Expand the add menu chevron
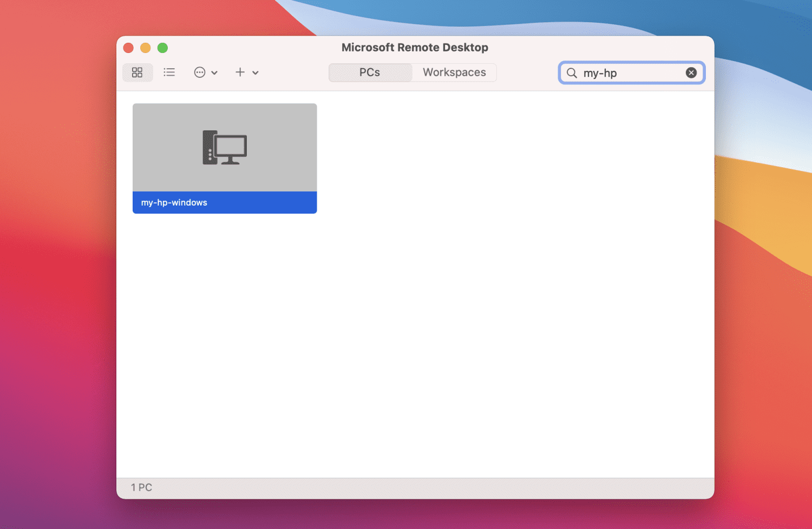Viewport: 812px width, 529px height. point(256,73)
